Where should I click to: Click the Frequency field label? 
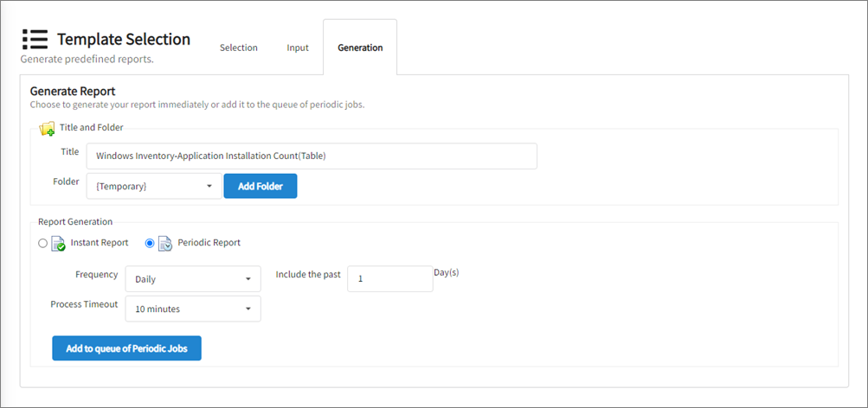click(97, 274)
